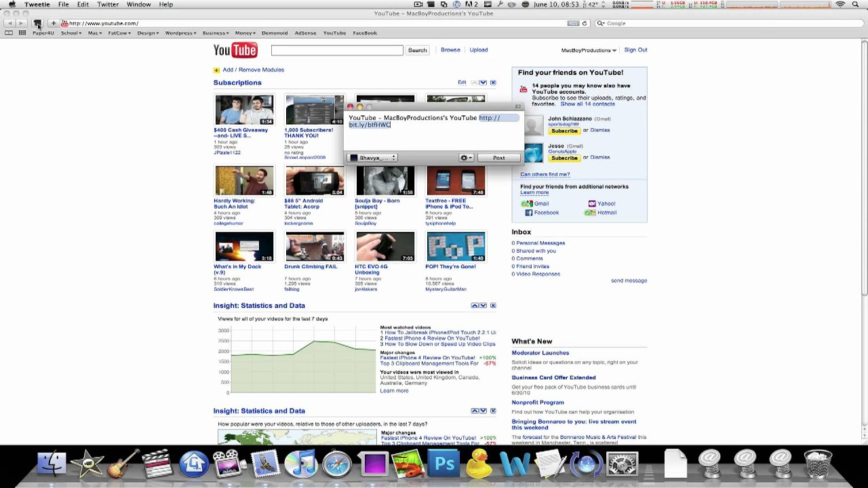This screenshot has height=488, width=868.
Task: Click Show all 14 contacts link
Action: click(x=587, y=104)
